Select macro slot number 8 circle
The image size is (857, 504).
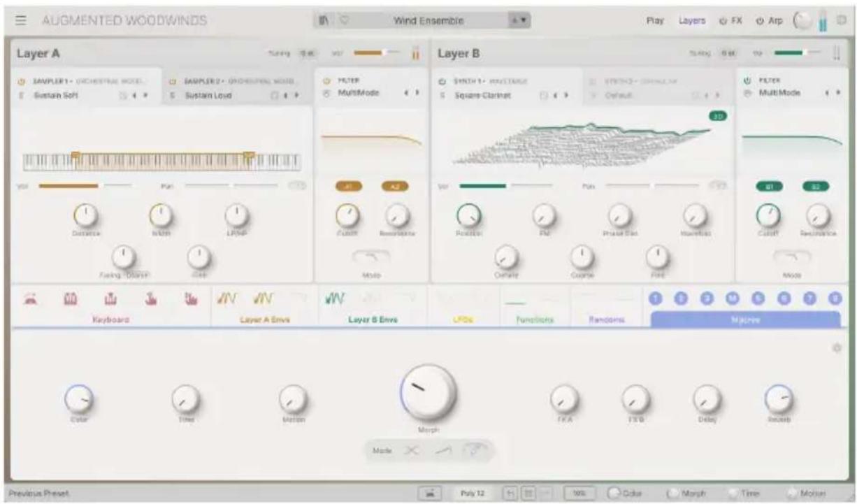(835, 298)
